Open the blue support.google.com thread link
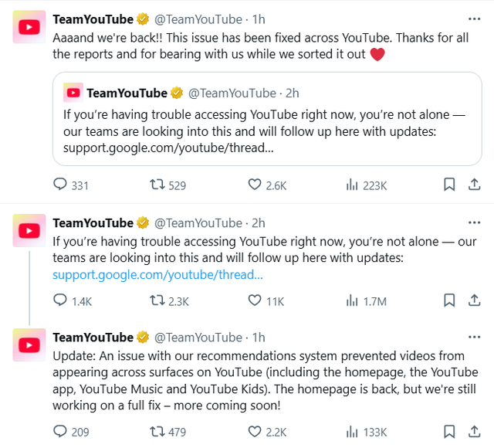This screenshot has width=494, height=448. click(157, 274)
